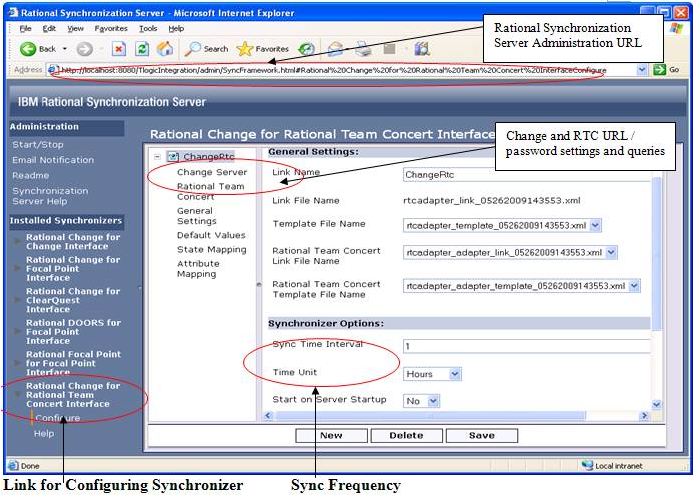696x495 pixels.
Task: Open Email Notification link
Action: coord(53,160)
